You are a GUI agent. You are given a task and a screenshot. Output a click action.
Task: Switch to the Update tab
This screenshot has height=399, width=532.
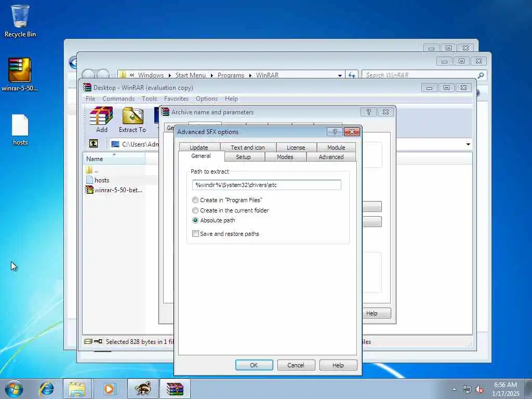[x=199, y=147]
